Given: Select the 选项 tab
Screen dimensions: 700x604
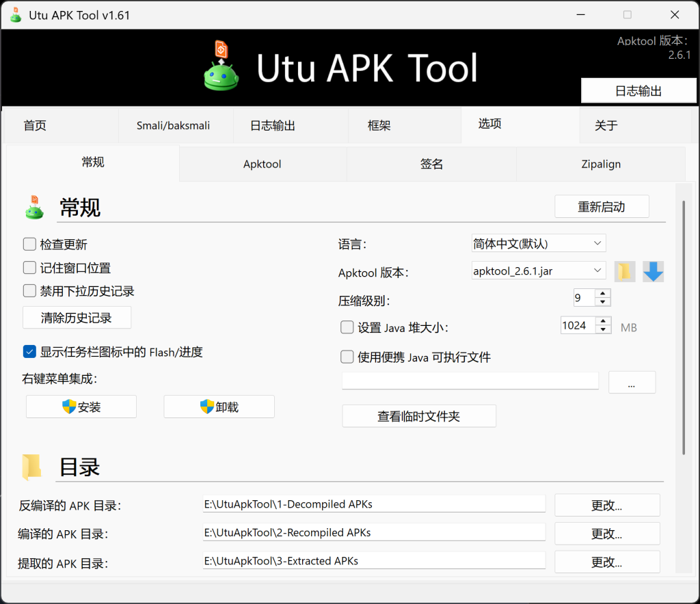Looking at the screenshot, I should pyautogui.click(x=520, y=124).
